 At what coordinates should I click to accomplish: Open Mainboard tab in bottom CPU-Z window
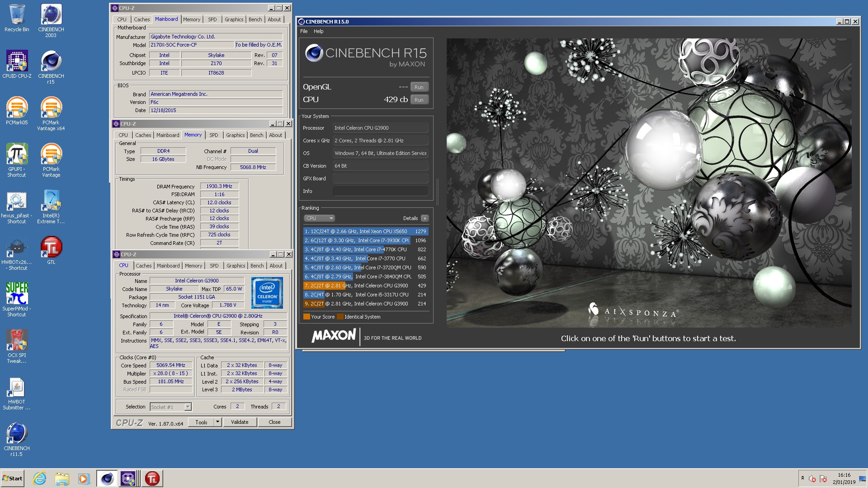tap(168, 266)
